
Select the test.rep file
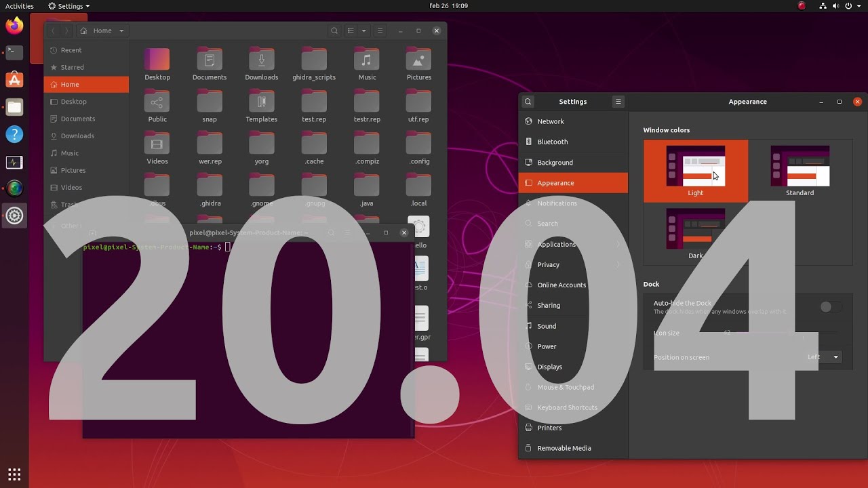[314, 106]
